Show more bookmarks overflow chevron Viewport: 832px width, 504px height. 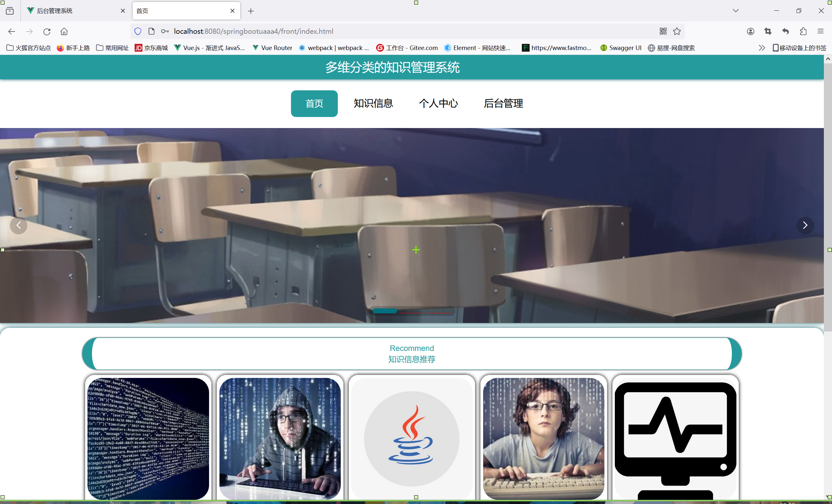click(x=761, y=48)
